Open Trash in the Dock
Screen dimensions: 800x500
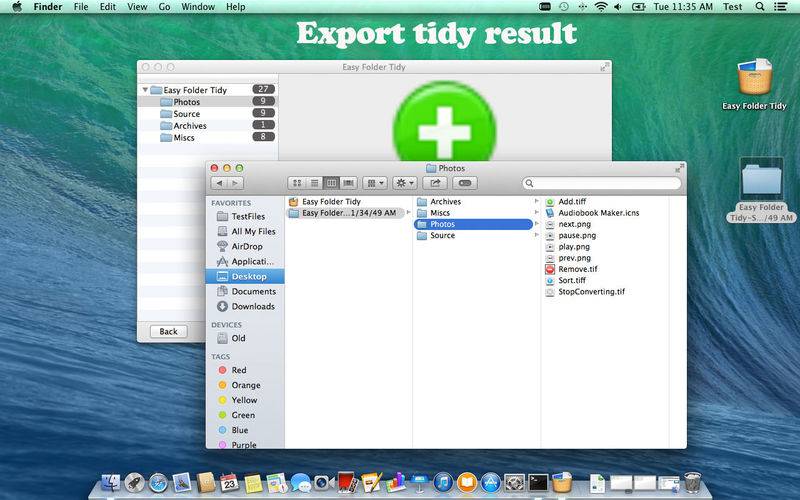[x=692, y=482]
